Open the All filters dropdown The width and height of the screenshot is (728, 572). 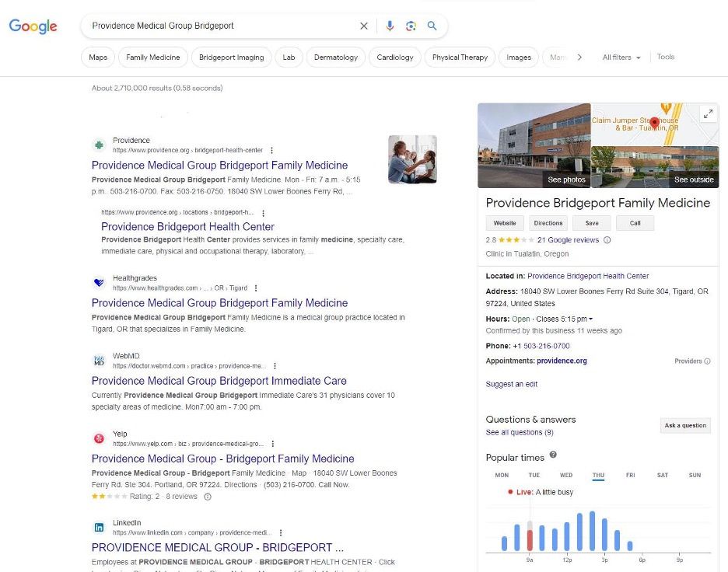pyautogui.click(x=621, y=58)
